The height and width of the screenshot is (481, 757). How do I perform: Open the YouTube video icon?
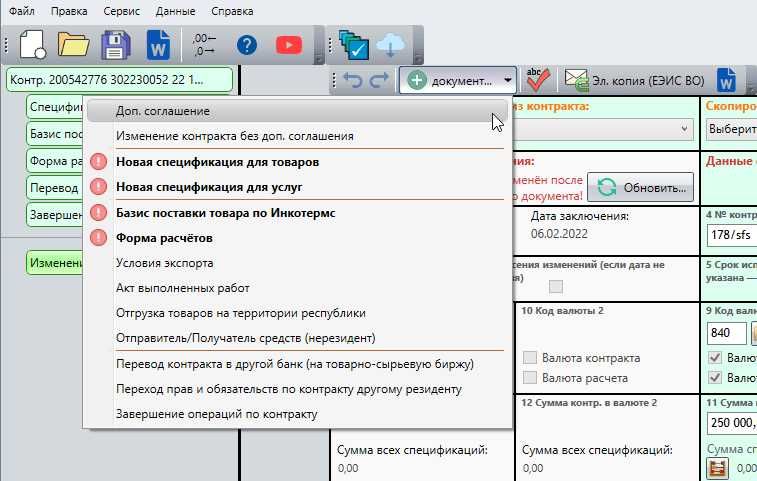tap(289, 45)
